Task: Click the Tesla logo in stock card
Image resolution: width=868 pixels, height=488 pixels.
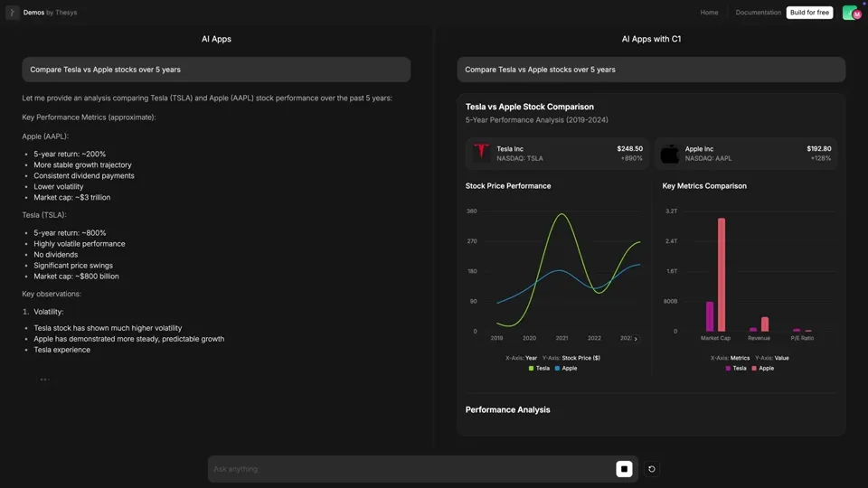Action: (x=481, y=152)
